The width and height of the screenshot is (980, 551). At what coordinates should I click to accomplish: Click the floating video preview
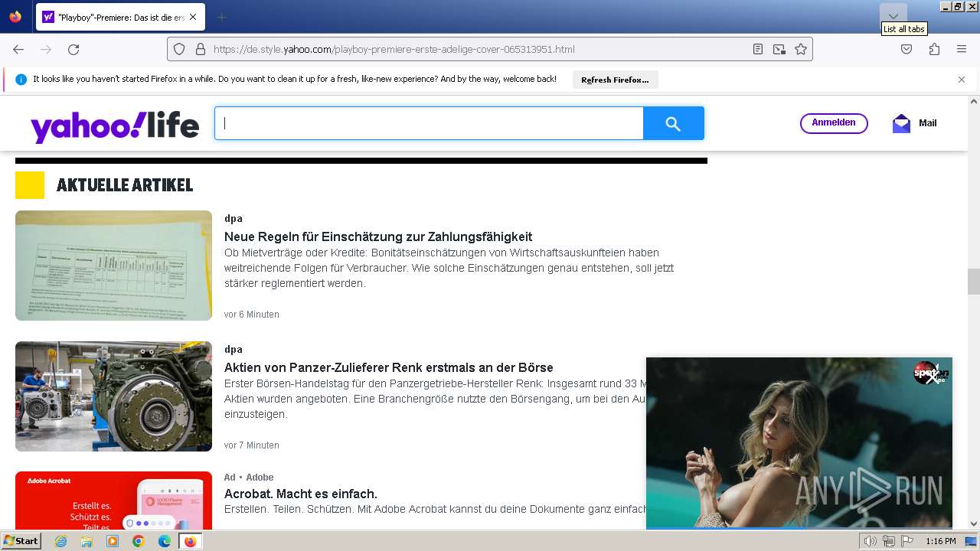tap(799, 443)
